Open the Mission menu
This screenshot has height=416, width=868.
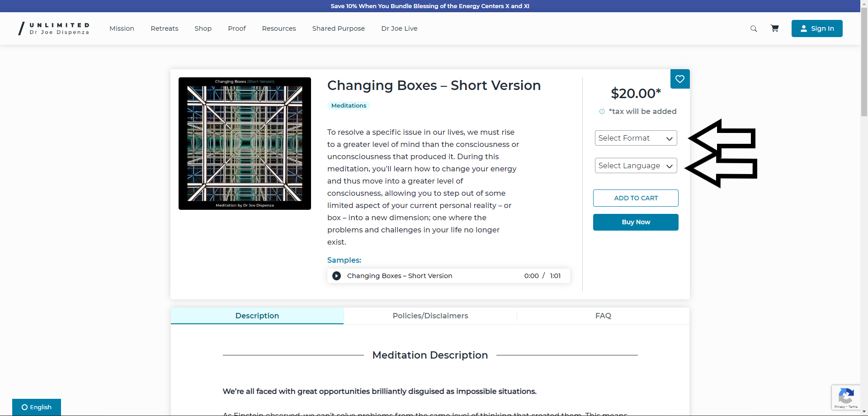122,28
